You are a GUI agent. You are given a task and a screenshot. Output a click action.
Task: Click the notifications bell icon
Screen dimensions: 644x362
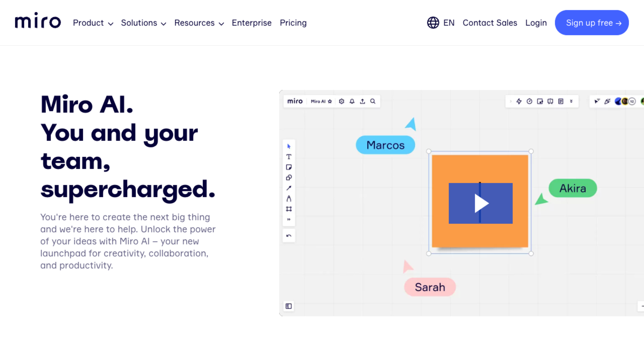tap(352, 101)
